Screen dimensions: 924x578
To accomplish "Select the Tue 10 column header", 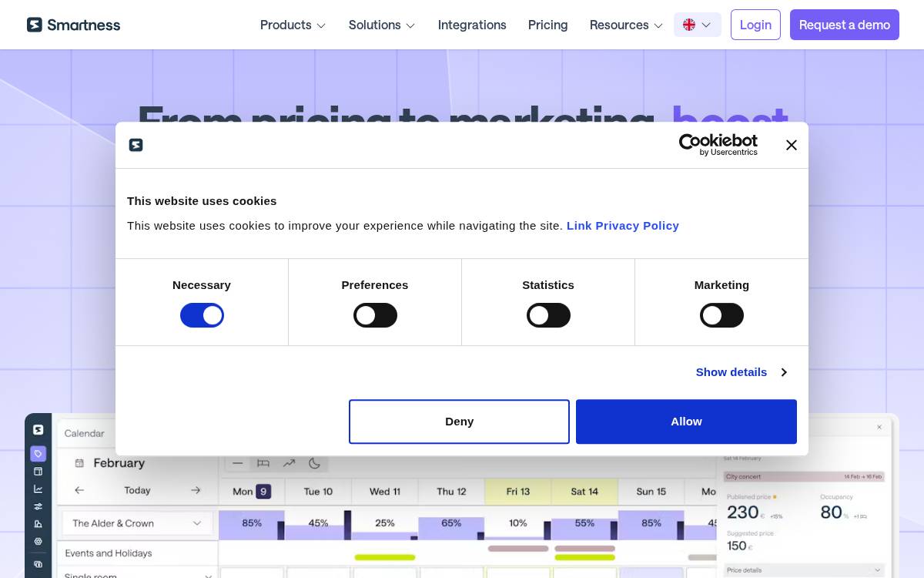I will point(318,492).
